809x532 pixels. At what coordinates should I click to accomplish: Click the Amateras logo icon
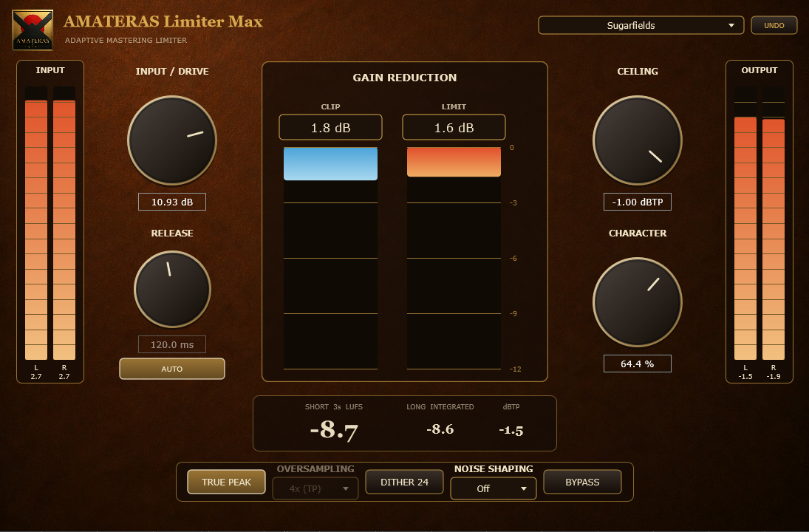[33, 30]
